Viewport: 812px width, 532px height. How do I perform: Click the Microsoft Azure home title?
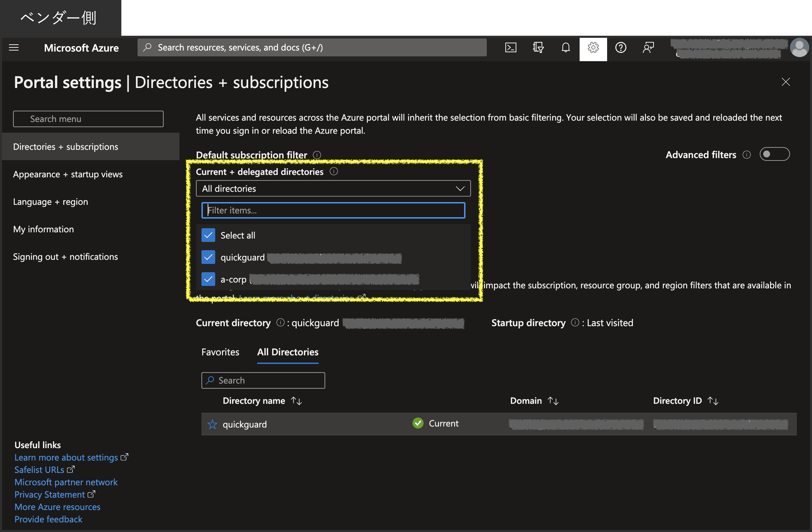[x=81, y=48]
